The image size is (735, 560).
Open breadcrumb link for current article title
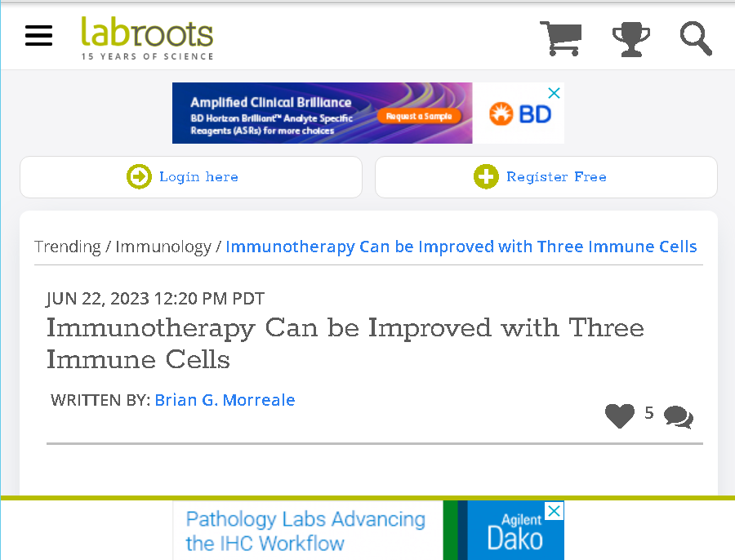461,247
